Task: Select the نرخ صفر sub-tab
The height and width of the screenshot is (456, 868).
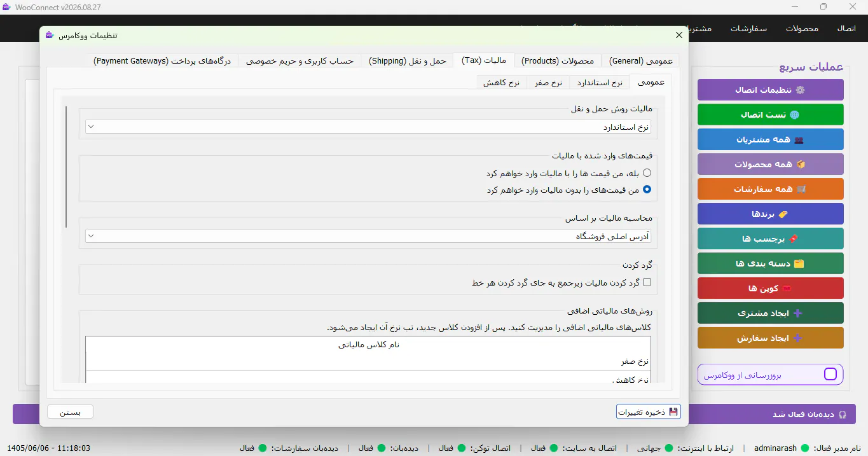Action: [548, 83]
